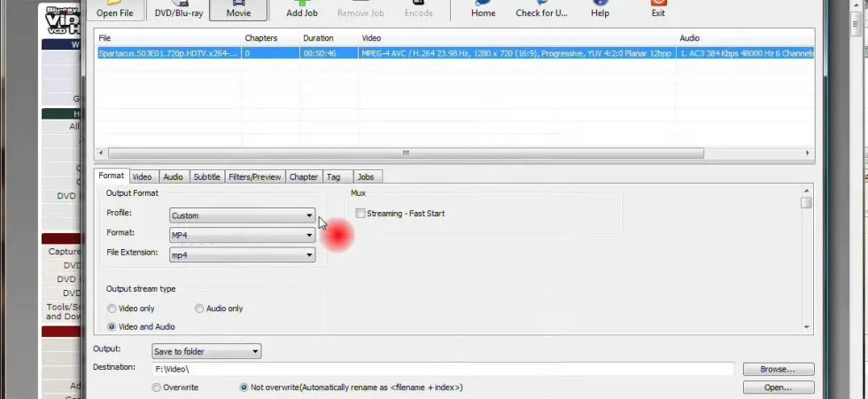Click the Browse... button
868x399 pixels.
pos(779,369)
